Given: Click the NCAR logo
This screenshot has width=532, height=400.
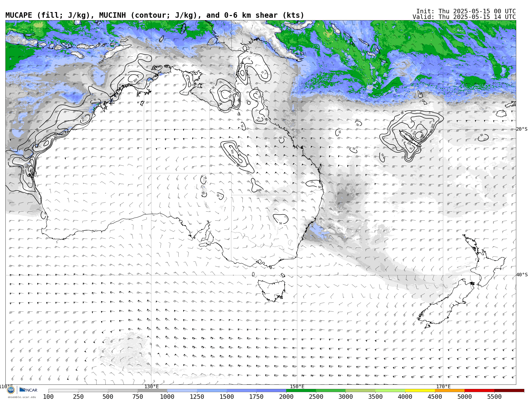Looking at the screenshot, I should (28, 390).
